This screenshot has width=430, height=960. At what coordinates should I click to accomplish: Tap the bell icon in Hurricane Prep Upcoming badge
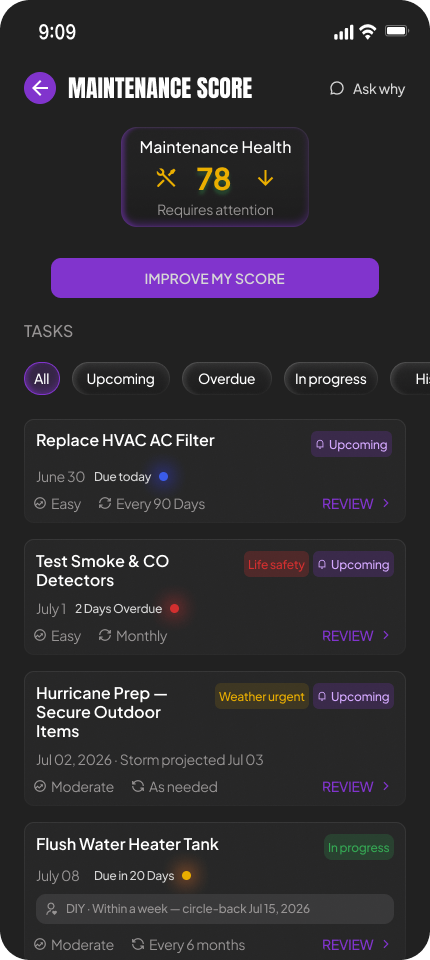pos(322,697)
